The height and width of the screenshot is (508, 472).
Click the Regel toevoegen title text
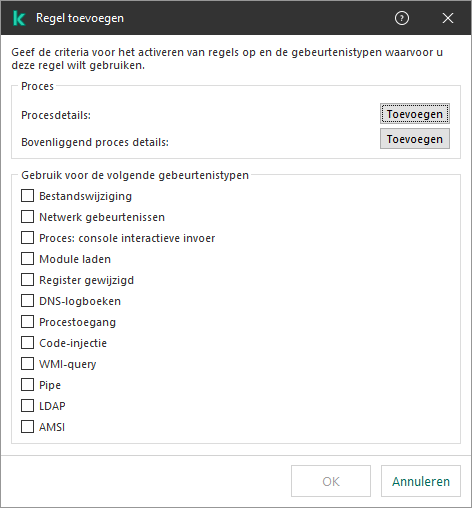coord(80,18)
